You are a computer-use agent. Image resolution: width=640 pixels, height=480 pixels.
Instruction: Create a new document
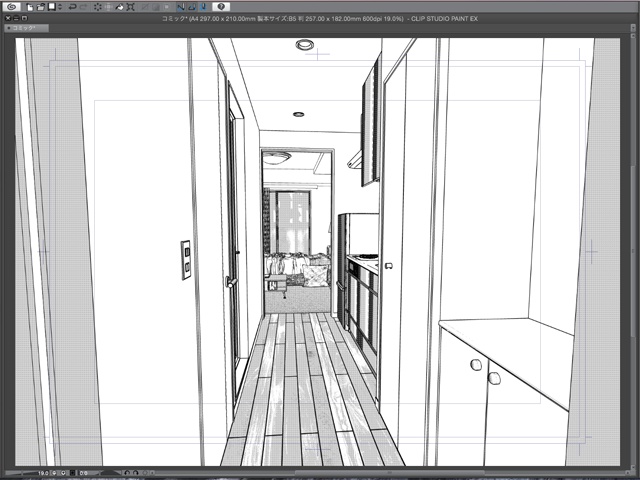(30, 7)
